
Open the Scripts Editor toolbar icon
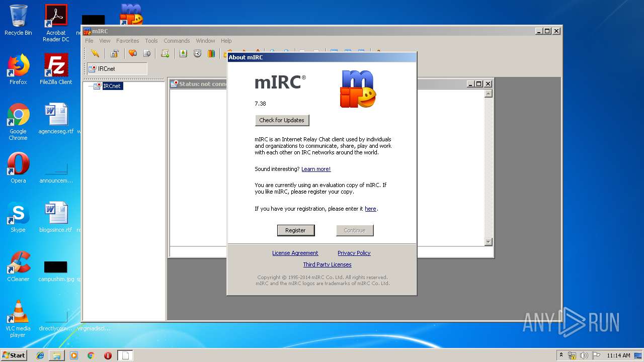pos(165,53)
